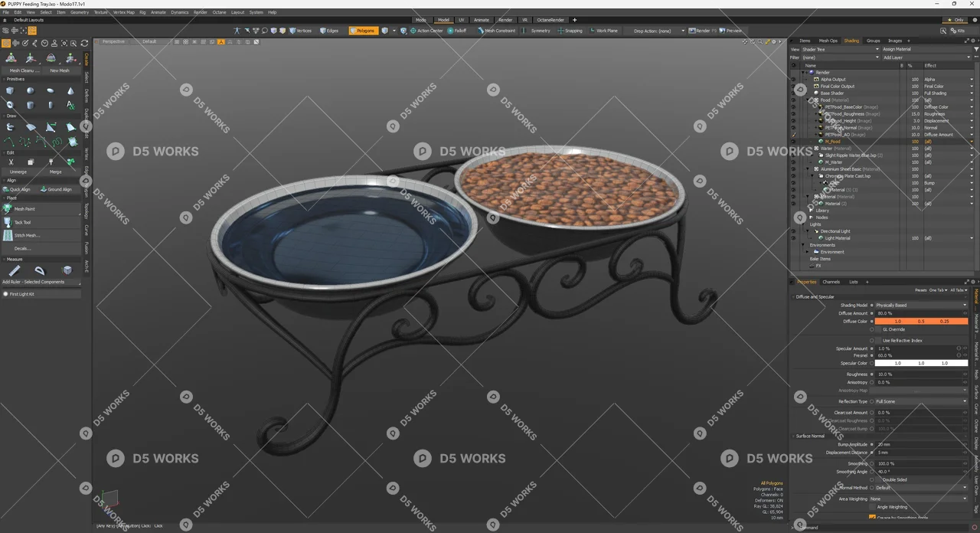
Task: Select the Ruler measure tool
Action: coord(15,270)
